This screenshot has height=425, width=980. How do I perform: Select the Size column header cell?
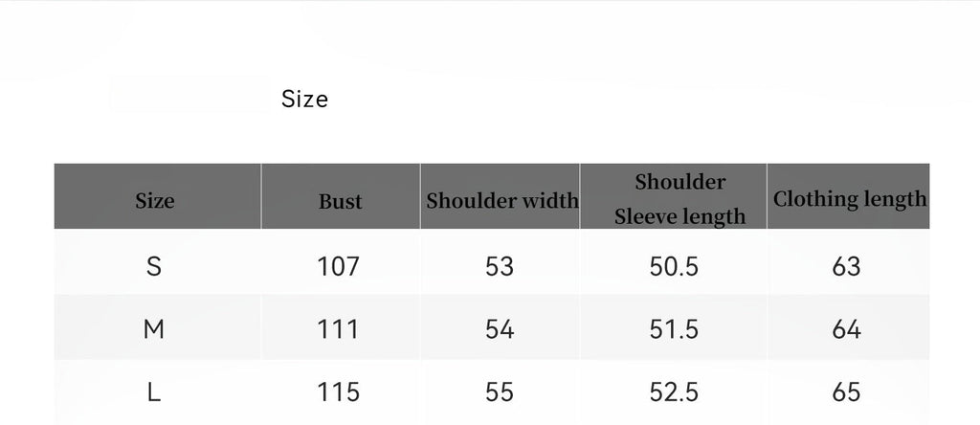(155, 201)
